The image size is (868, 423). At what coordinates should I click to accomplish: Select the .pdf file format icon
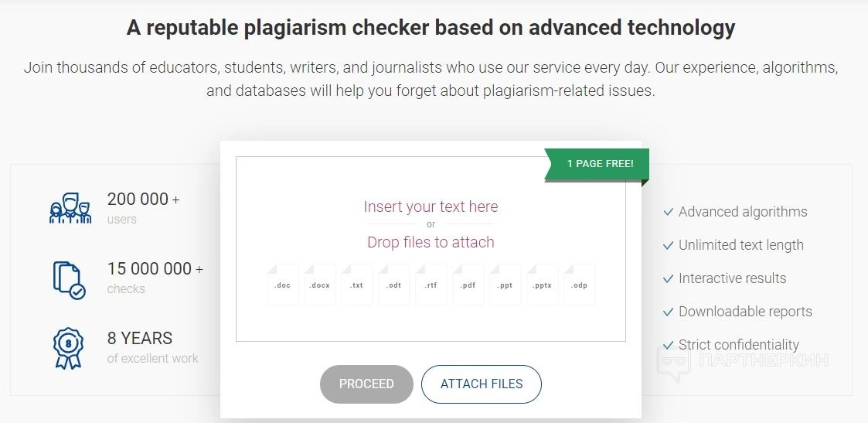(468, 285)
